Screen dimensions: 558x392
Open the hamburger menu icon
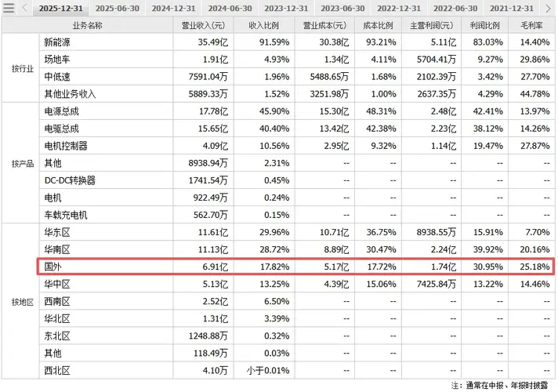pos(9,8)
